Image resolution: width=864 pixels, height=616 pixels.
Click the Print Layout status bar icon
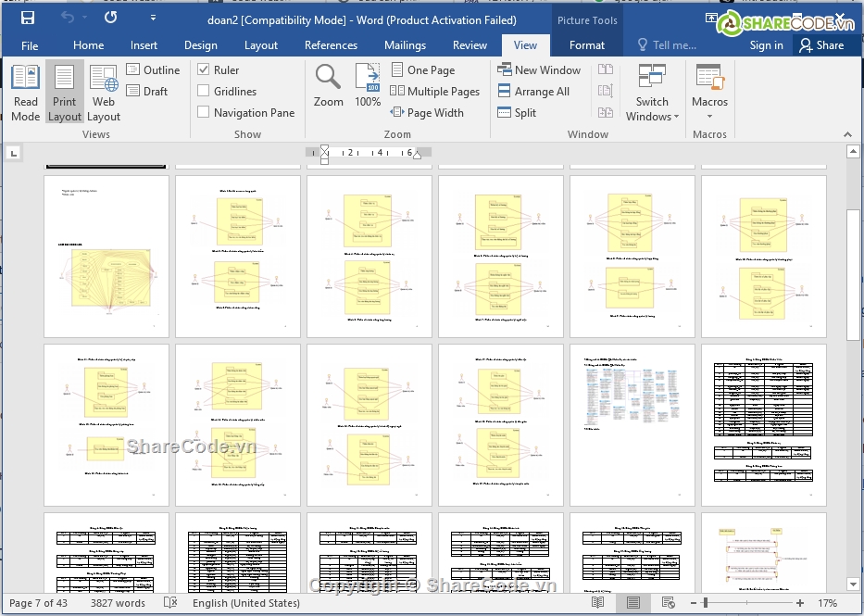point(632,603)
